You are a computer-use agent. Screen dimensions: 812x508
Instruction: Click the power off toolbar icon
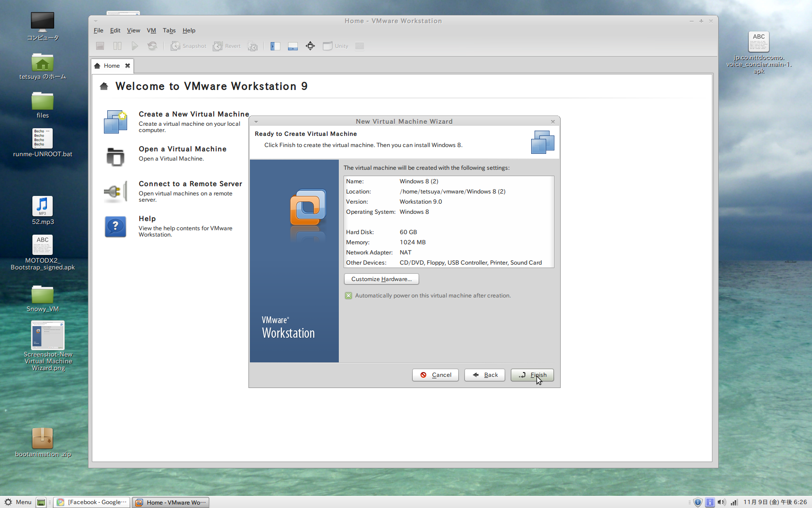pyautogui.click(x=100, y=46)
